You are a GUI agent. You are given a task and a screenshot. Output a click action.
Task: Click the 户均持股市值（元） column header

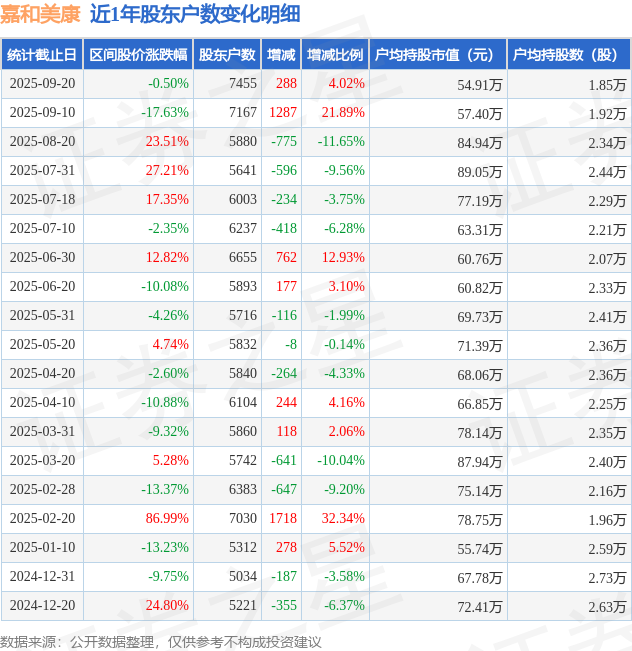tap(438, 55)
